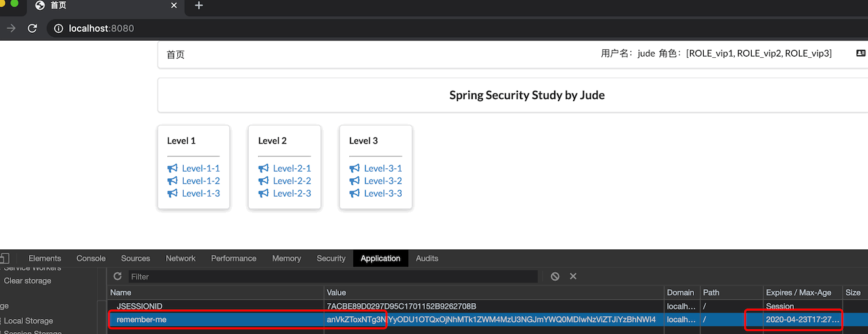Click Clear storage in Application sidebar
The width and height of the screenshot is (868, 334).
[x=28, y=281]
